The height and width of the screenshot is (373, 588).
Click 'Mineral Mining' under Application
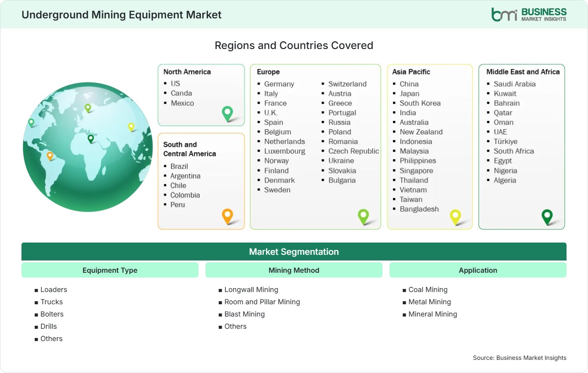(x=433, y=314)
